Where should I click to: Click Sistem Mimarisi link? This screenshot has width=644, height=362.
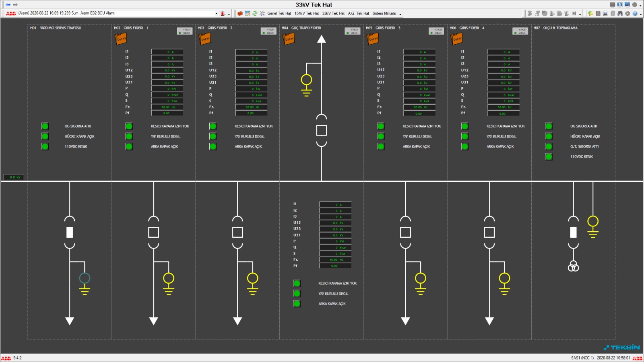(384, 13)
